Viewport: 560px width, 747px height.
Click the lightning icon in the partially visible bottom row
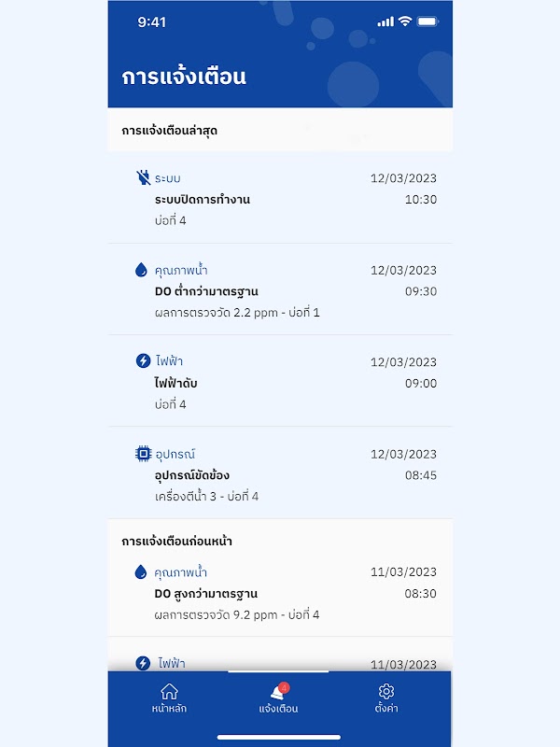(143, 663)
